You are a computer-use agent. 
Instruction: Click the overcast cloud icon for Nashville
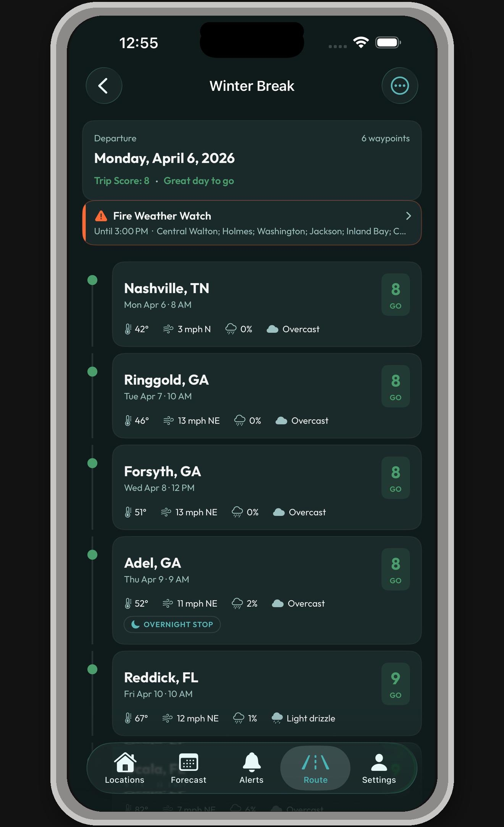pos(272,329)
